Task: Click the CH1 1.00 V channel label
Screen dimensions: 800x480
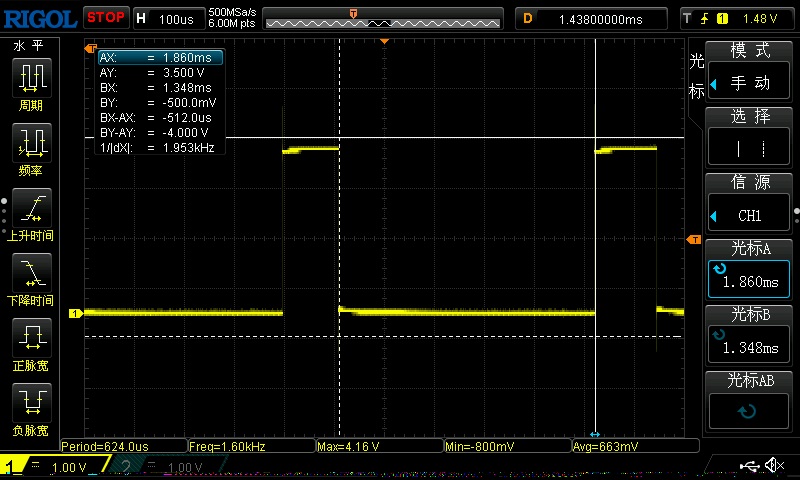Action: pos(56,466)
